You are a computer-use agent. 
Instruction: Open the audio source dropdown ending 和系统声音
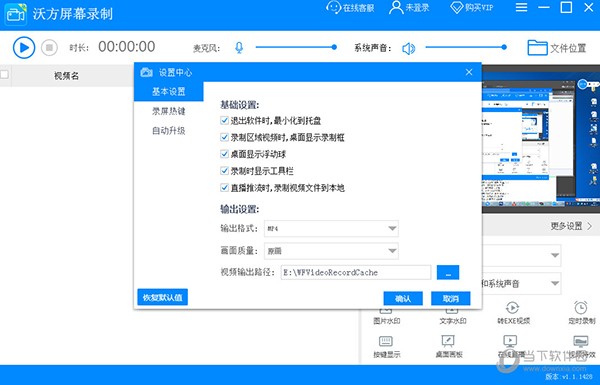click(x=521, y=283)
